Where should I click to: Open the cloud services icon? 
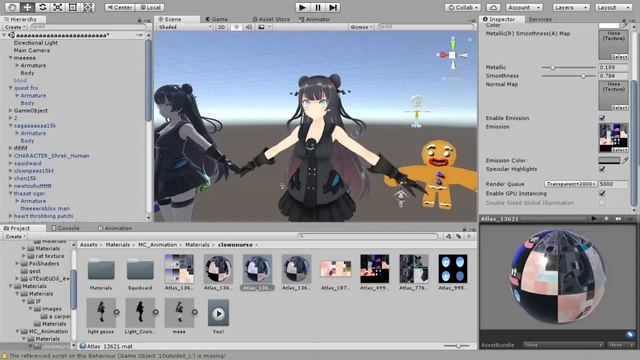coord(493,7)
